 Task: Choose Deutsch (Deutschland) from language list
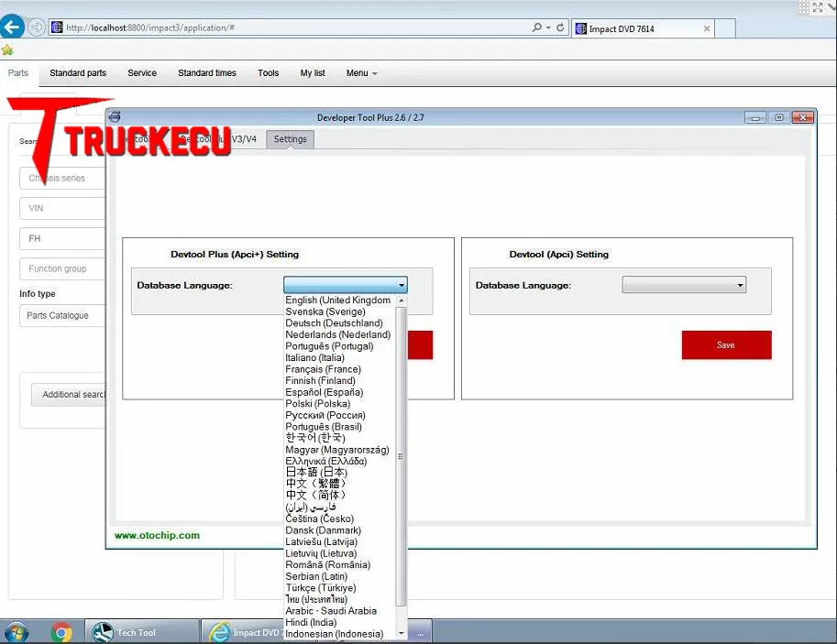[x=340, y=322]
